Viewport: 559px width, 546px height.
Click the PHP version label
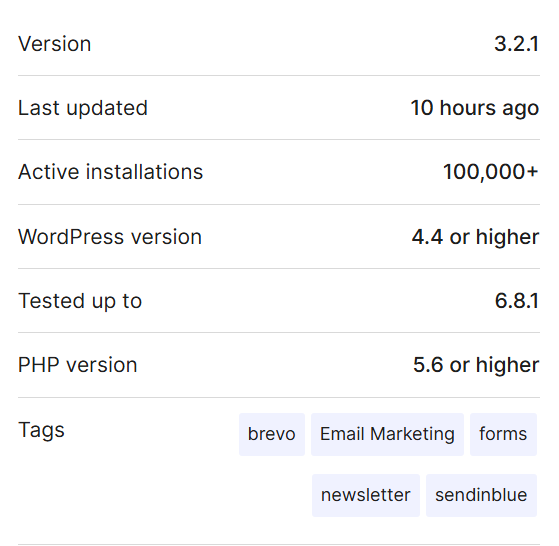tap(77, 365)
